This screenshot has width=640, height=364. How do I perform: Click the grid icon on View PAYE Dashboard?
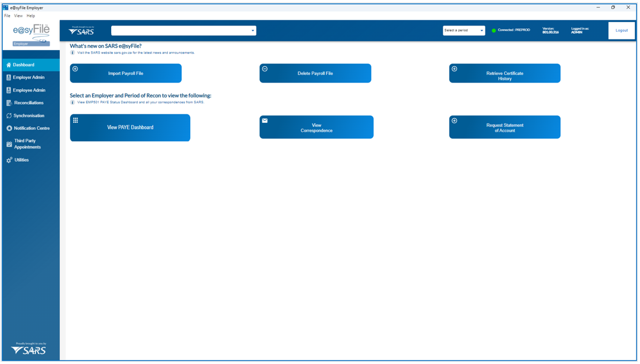pyautogui.click(x=75, y=120)
